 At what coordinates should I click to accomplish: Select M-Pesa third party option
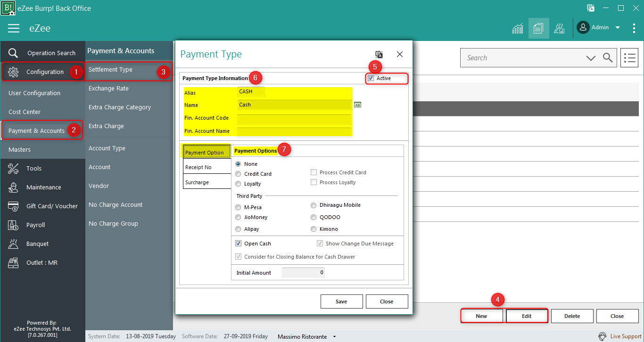coord(238,207)
